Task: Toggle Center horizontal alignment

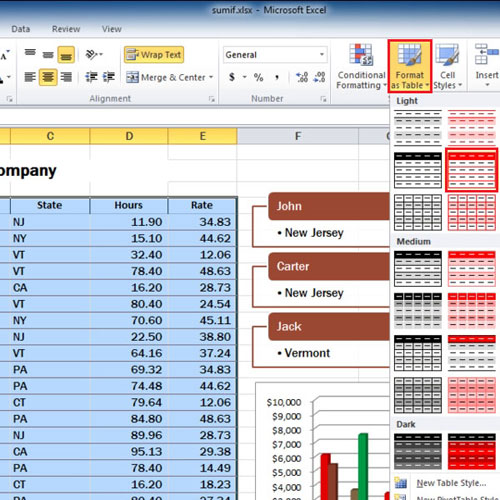Action: (48, 77)
